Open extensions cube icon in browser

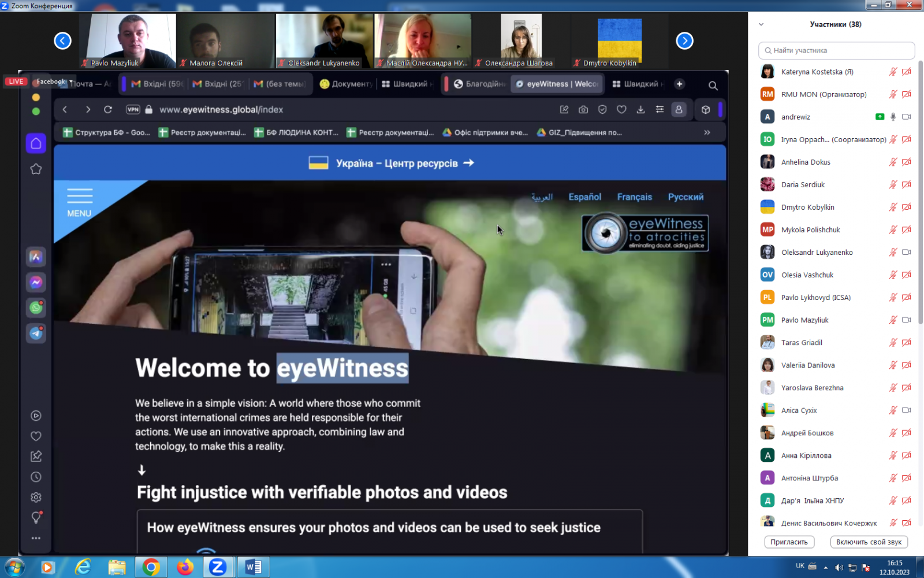[x=706, y=109]
